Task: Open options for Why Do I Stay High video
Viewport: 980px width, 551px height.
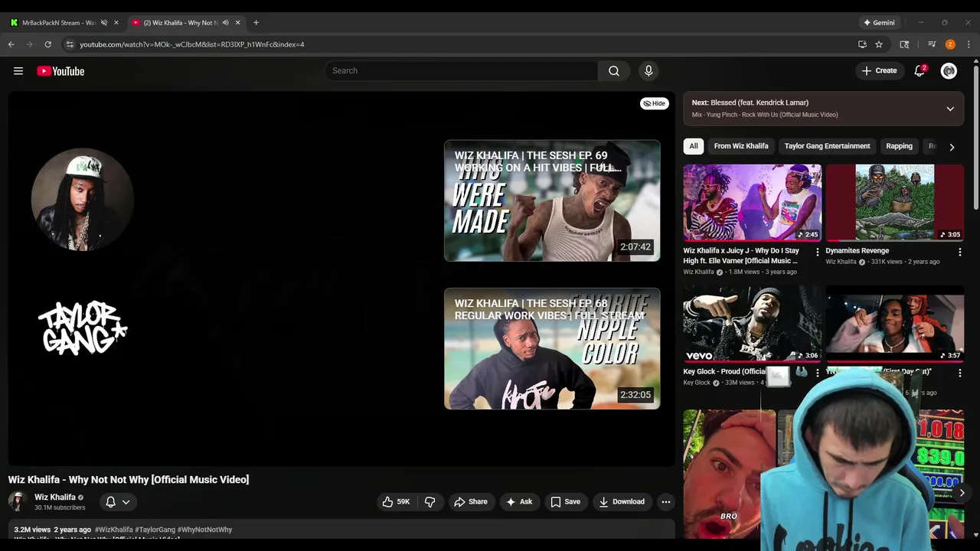Action: (817, 251)
